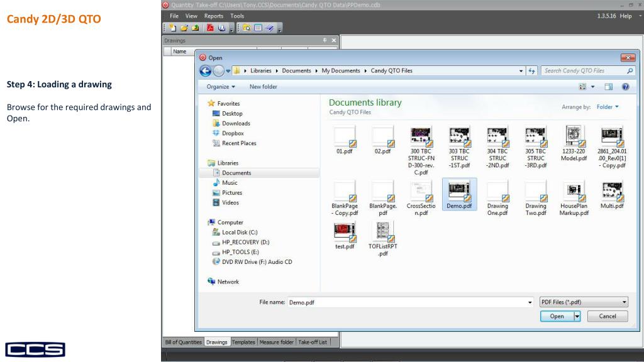Click the blue magnet snap toolbar icon
This screenshot has width=644, height=362.
[222, 28]
